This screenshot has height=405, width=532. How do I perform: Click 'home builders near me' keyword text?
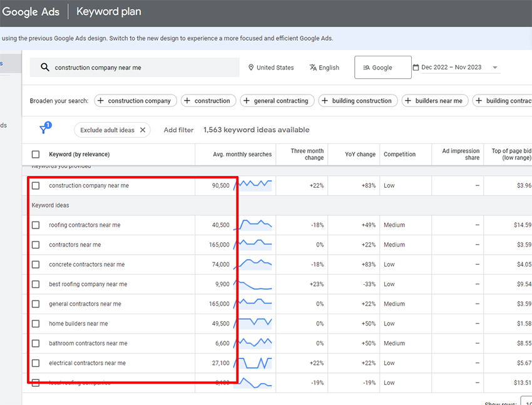click(78, 324)
